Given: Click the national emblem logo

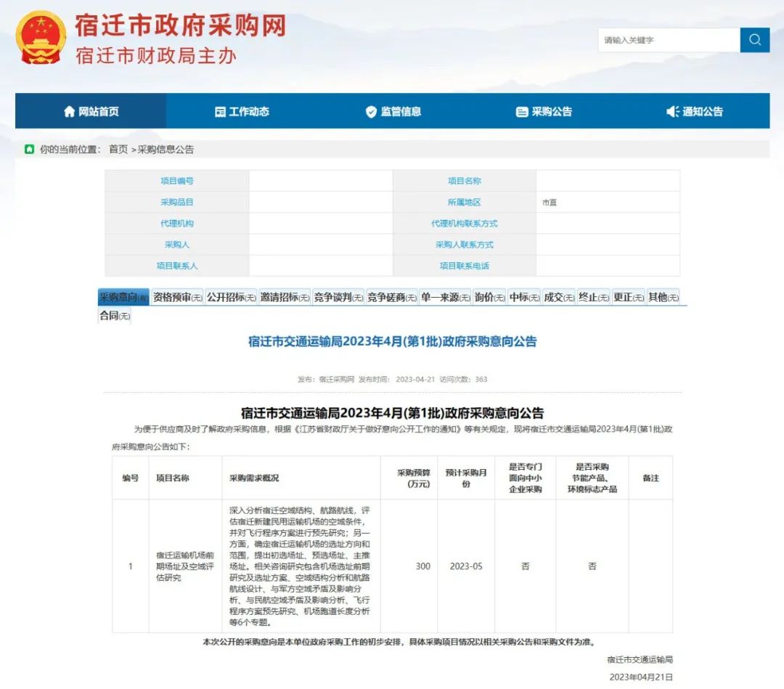Looking at the screenshot, I should pos(41,37).
